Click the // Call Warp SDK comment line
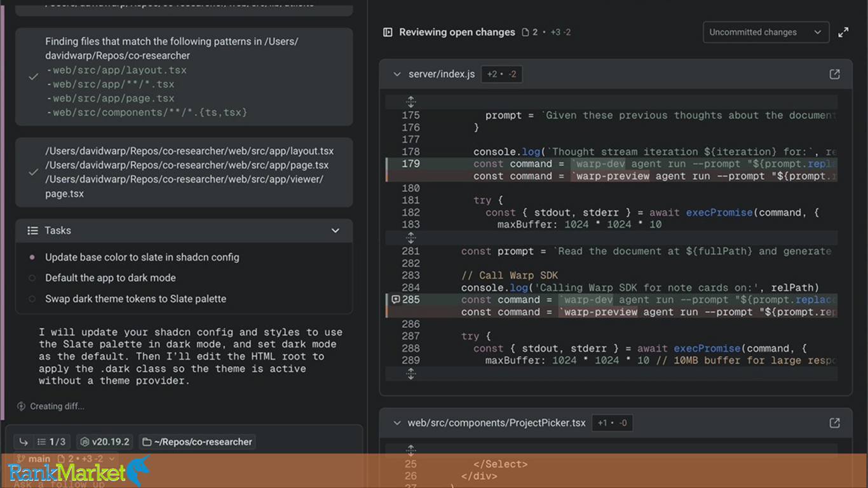The height and width of the screenshot is (488, 868). tap(510, 276)
